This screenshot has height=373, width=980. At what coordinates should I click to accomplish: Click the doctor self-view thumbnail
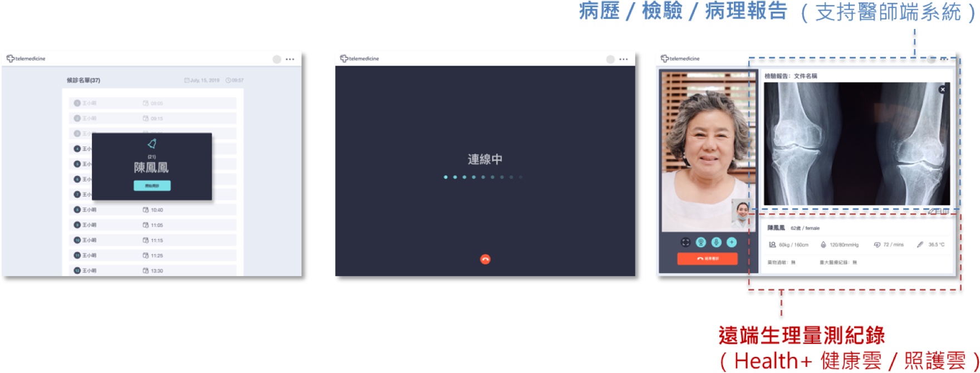point(740,214)
